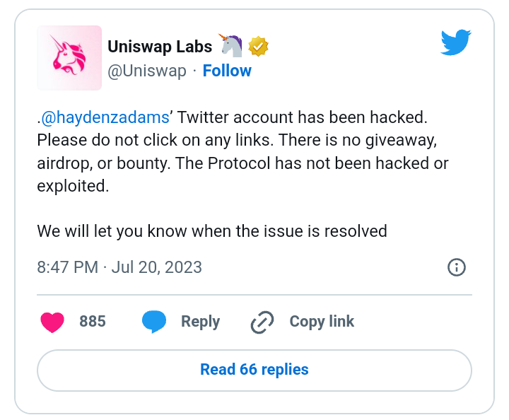Open the Uniswap Labs display name
The height and width of the screenshot is (420, 509).
tap(160, 47)
